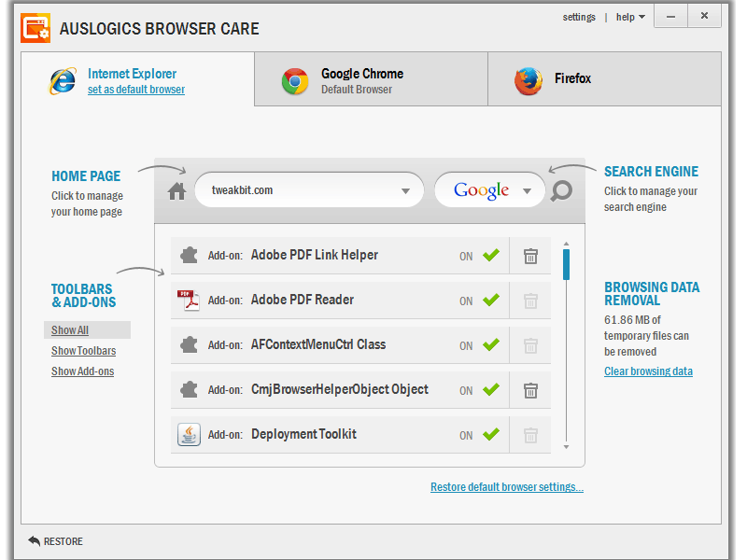
Task: Click the puzzle icon of CmjBrowserHelperObject Object
Action: pos(190,389)
